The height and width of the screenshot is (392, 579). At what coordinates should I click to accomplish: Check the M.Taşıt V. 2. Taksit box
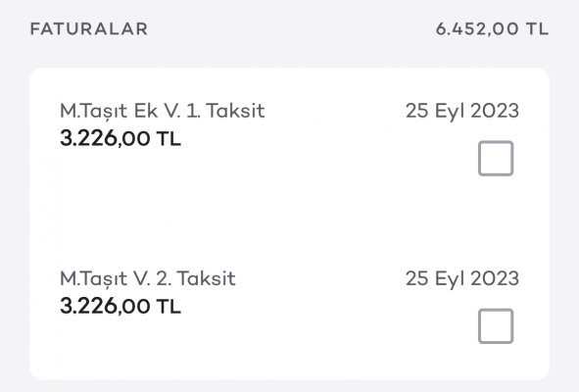pos(496,326)
